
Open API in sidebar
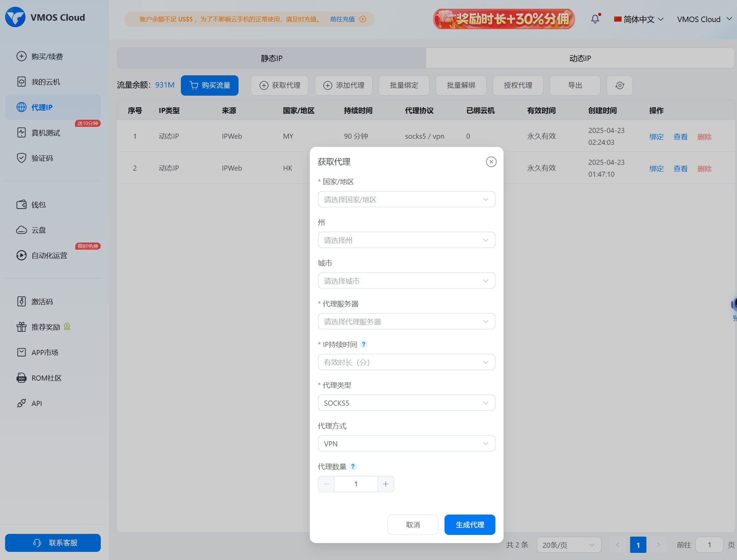(53, 403)
